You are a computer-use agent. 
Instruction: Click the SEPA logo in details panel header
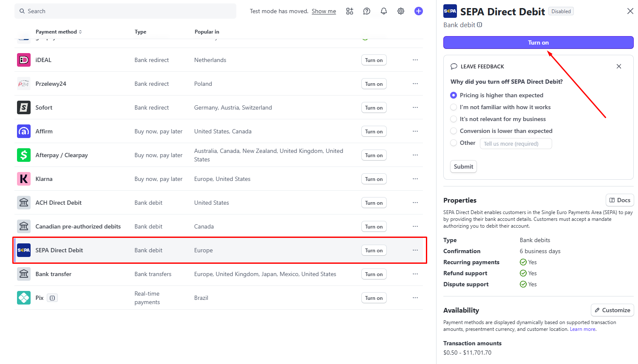[x=450, y=11]
